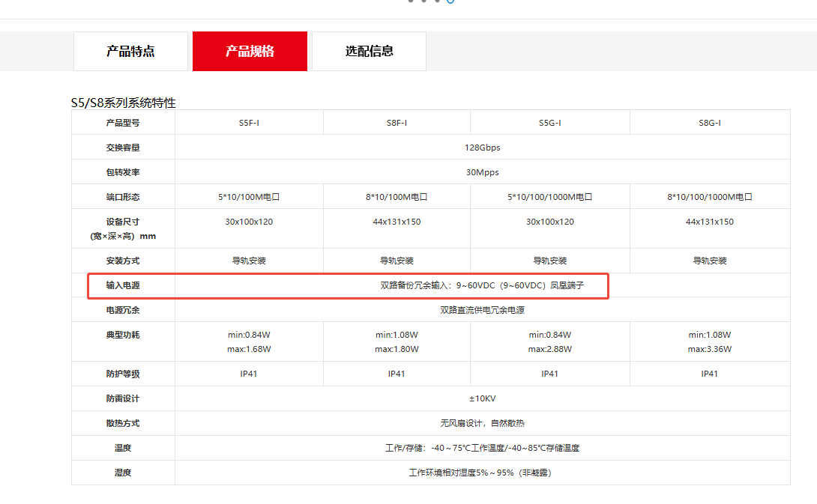The height and width of the screenshot is (504, 817).
Task: Click the 温度 row label
Action: (x=123, y=449)
